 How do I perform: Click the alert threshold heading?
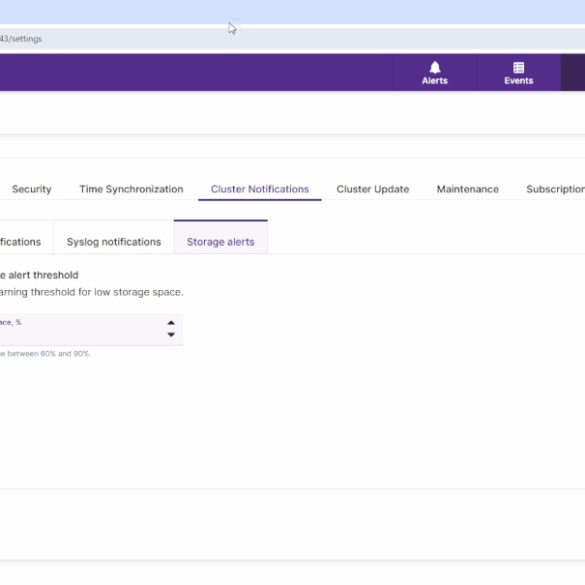[39, 275]
